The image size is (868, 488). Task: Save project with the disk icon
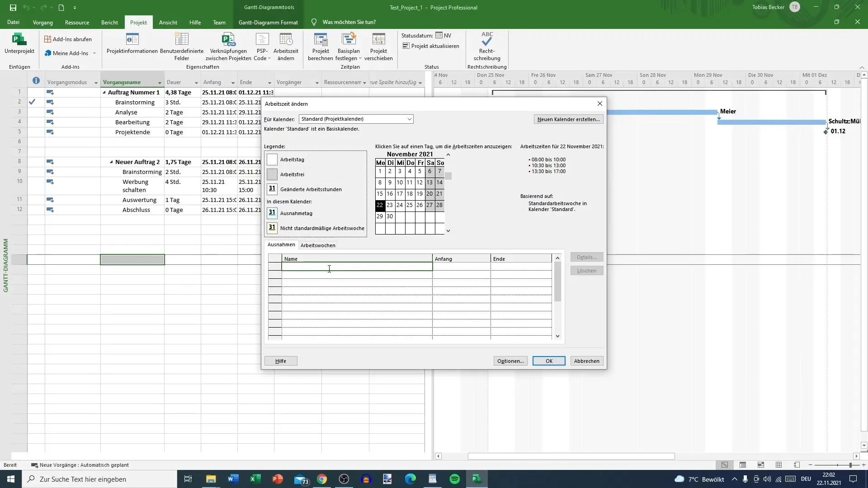(x=13, y=7)
